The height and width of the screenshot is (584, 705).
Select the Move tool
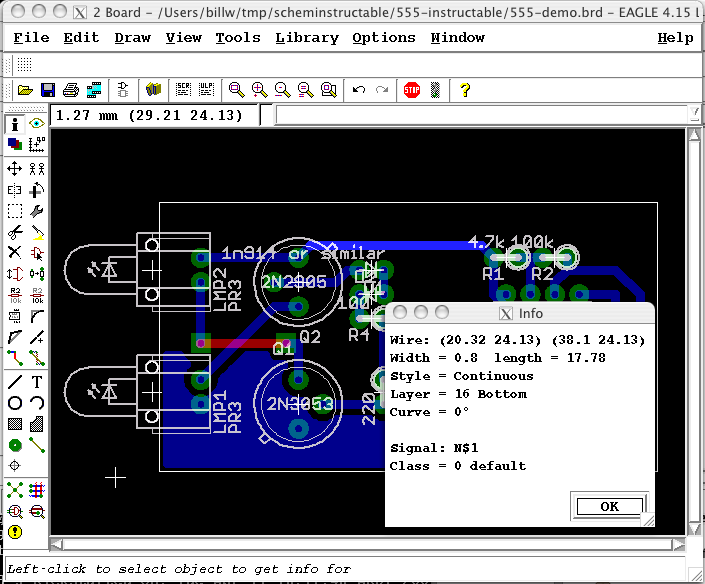15,169
